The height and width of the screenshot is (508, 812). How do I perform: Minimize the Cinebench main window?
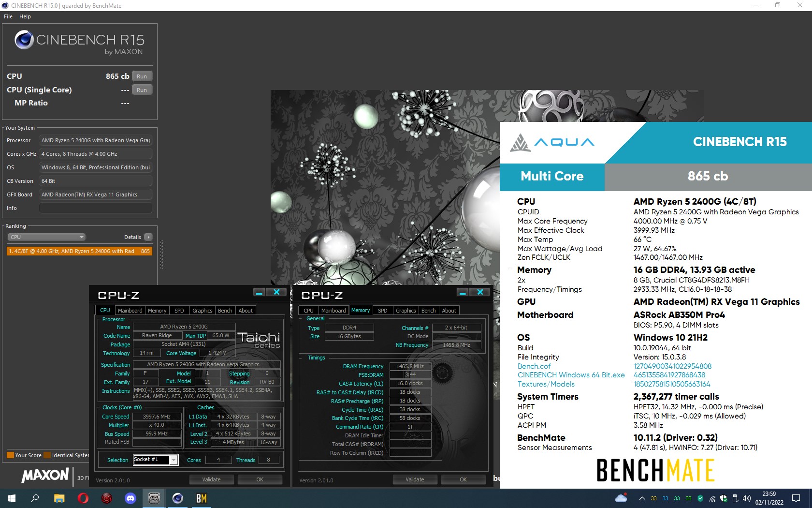pos(756,5)
